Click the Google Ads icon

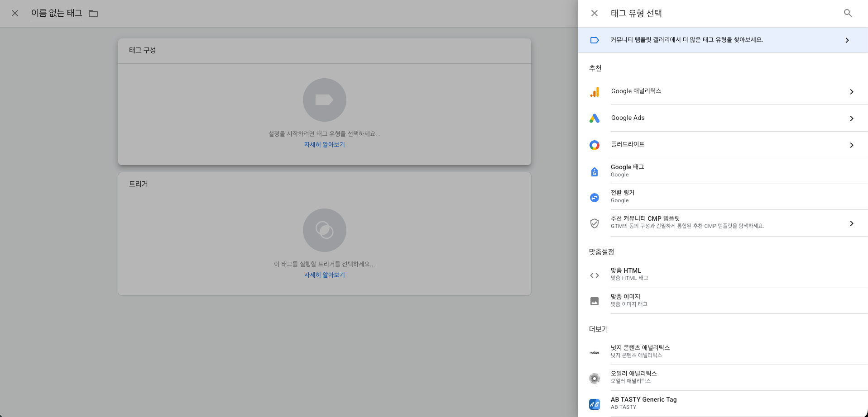[x=595, y=118]
